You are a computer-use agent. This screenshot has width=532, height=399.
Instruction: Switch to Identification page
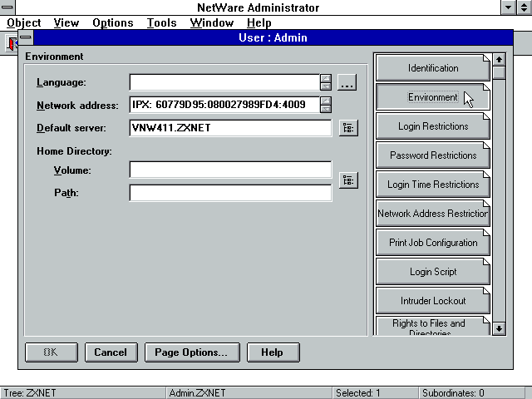point(433,68)
